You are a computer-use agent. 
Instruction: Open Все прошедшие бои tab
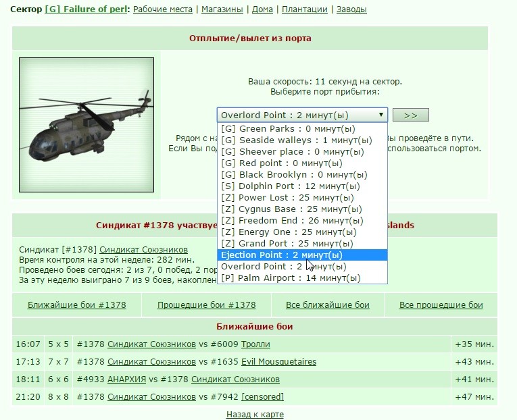pos(441,305)
